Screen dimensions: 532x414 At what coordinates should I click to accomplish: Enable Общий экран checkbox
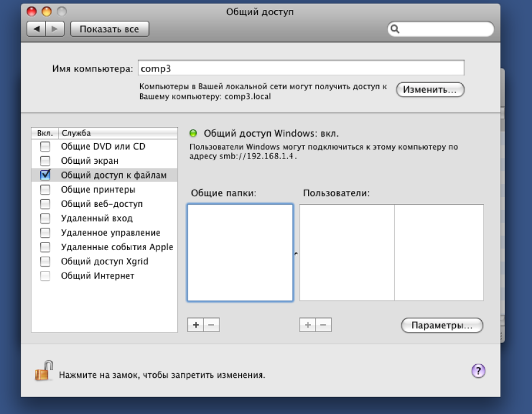45,161
